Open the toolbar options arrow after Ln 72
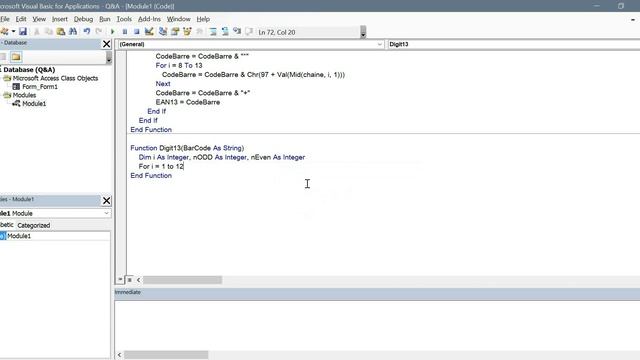The width and height of the screenshot is (640, 360). [x=363, y=32]
